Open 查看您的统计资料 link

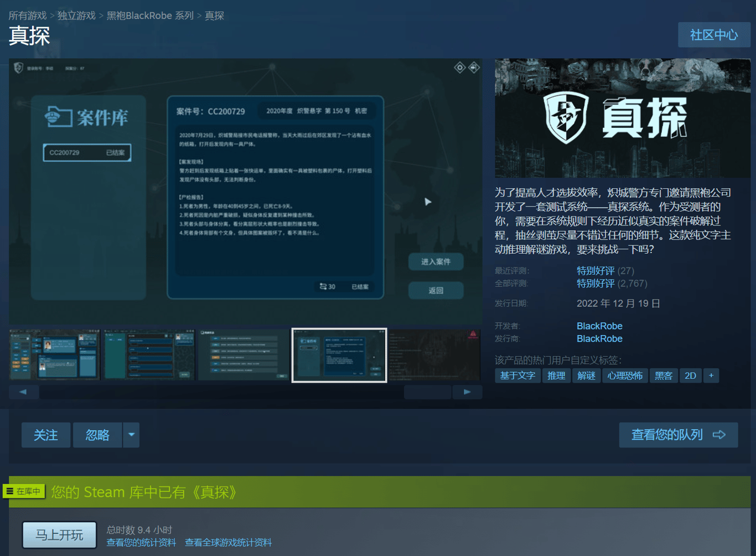141,543
